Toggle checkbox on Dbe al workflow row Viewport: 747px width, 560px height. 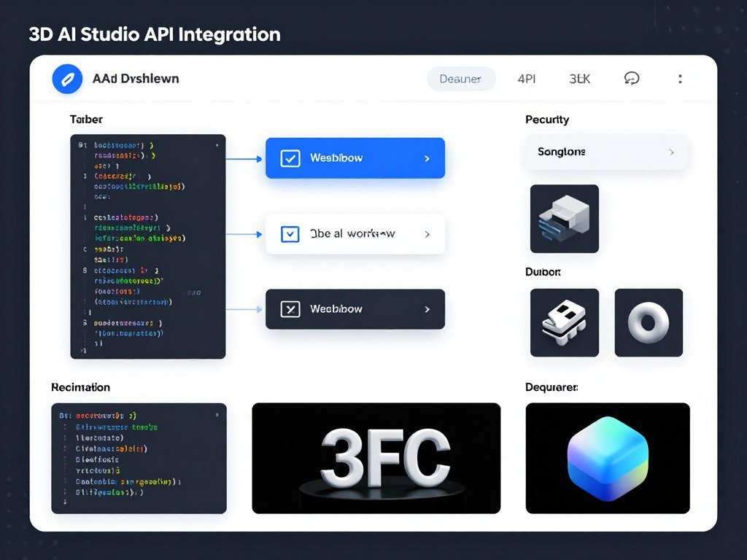[x=290, y=234]
